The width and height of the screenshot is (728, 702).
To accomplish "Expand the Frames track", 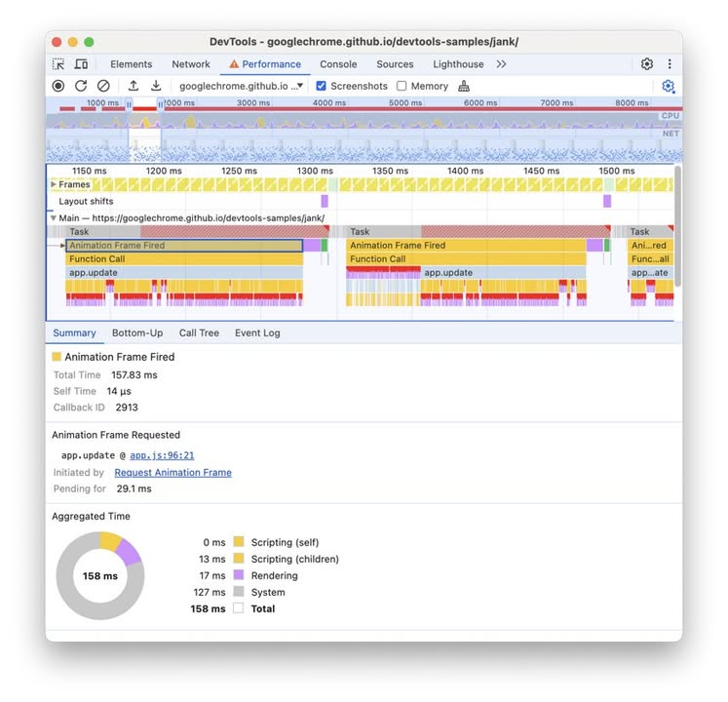I will point(54,184).
